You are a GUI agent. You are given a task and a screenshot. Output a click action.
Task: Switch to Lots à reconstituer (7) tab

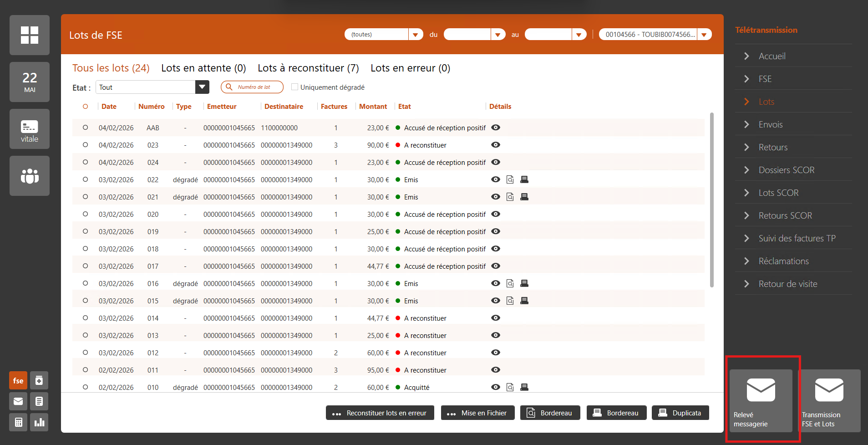308,68
